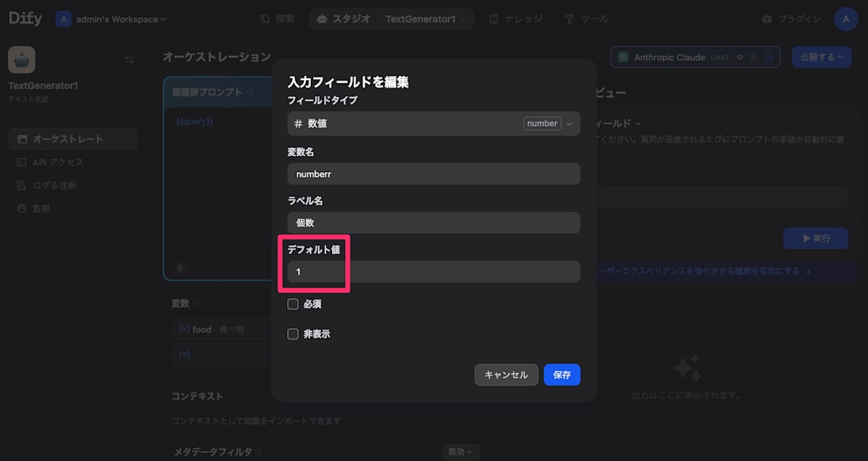868x461 pixels.
Task: Open the 無効 metadata filter dropdown
Action: [x=461, y=452]
